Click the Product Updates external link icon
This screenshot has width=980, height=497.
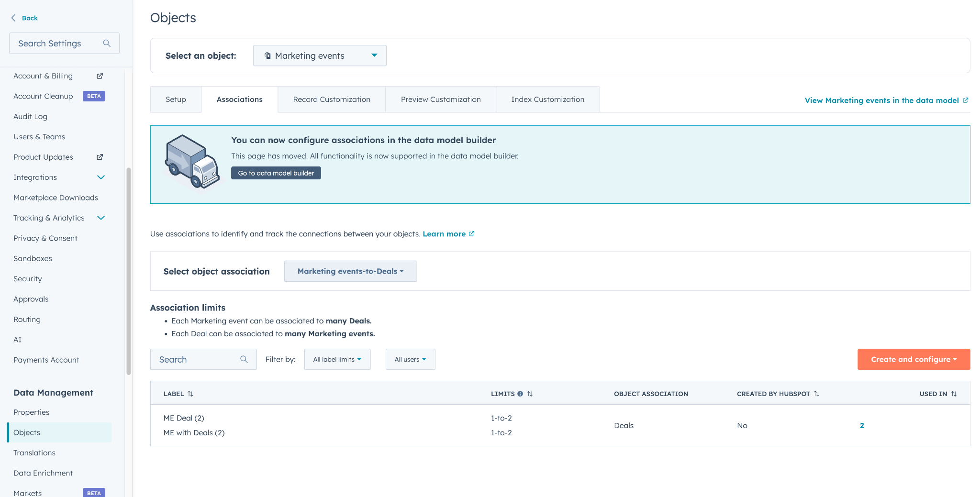click(x=100, y=157)
